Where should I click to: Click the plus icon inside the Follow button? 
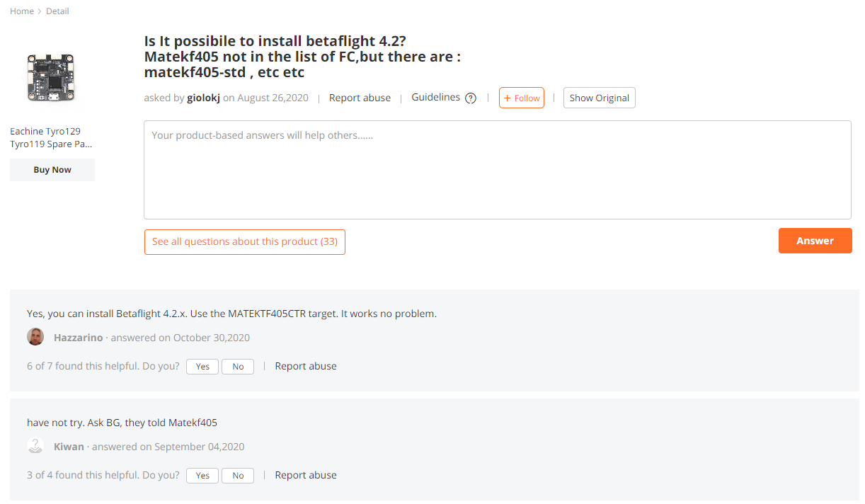508,98
